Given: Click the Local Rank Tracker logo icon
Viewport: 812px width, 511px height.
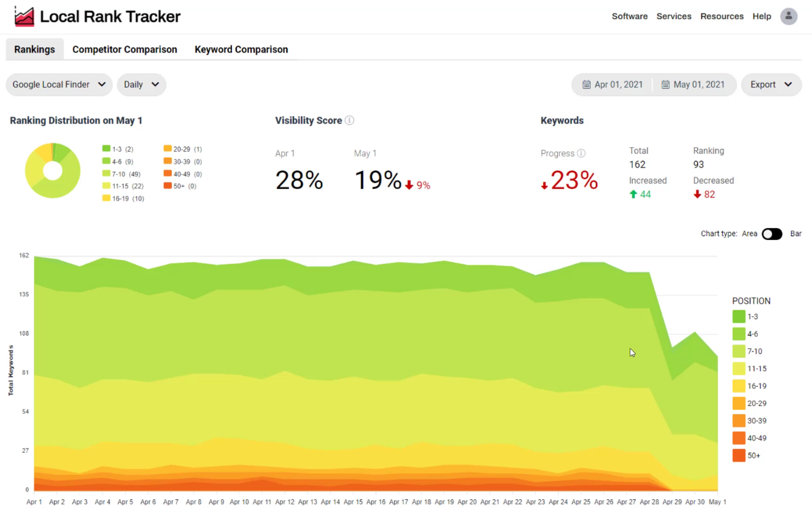Looking at the screenshot, I should point(25,17).
